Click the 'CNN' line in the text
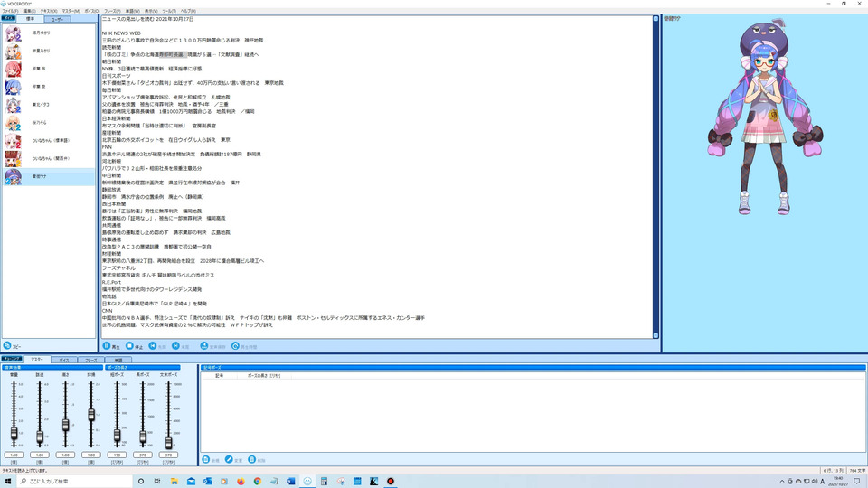Viewport: 868px width, 488px height. [107, 311]
